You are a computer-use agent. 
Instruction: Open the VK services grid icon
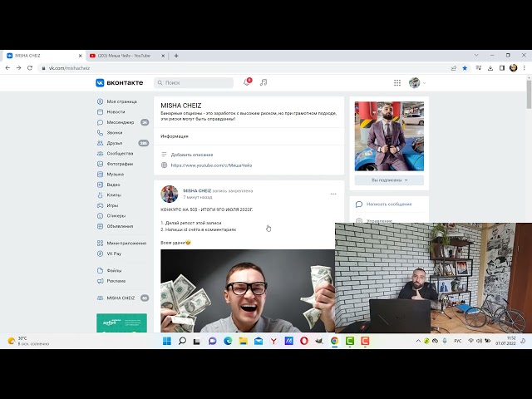point(397,82)
